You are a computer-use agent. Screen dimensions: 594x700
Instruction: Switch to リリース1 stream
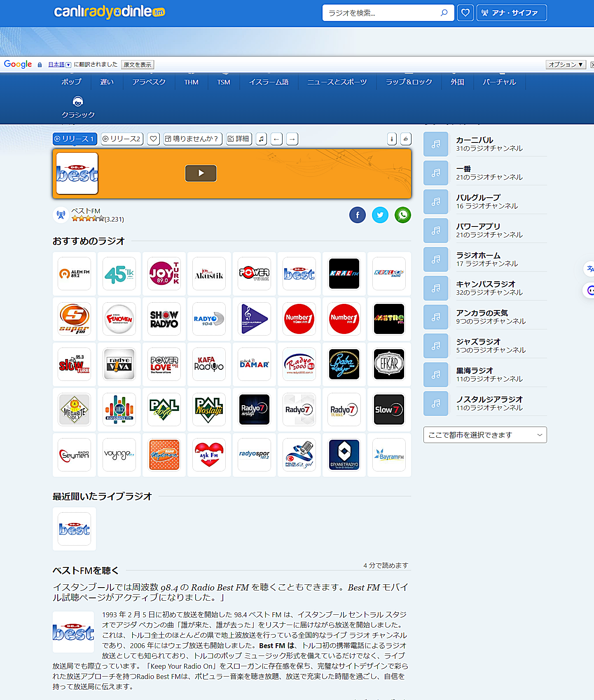pyautogui.click(x=75, y=139)
